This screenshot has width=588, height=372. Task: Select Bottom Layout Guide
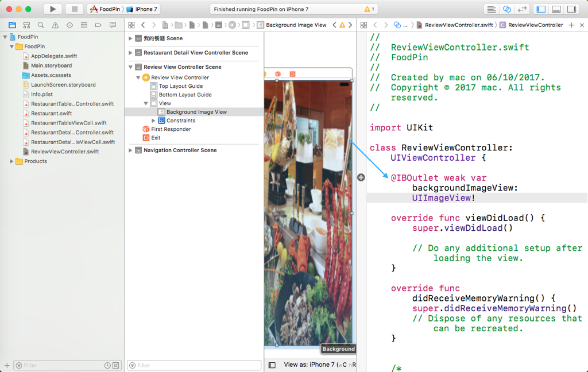pyautogui.click(x=185, y=95)
